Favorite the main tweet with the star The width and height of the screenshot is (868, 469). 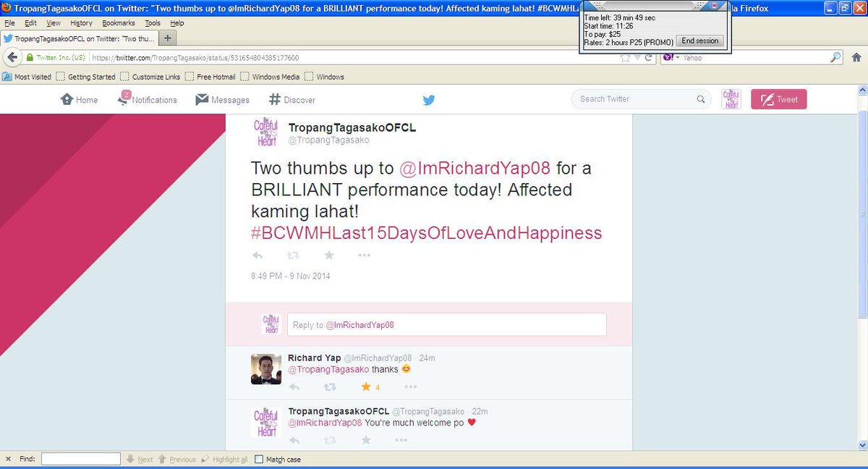coord(329,255)
